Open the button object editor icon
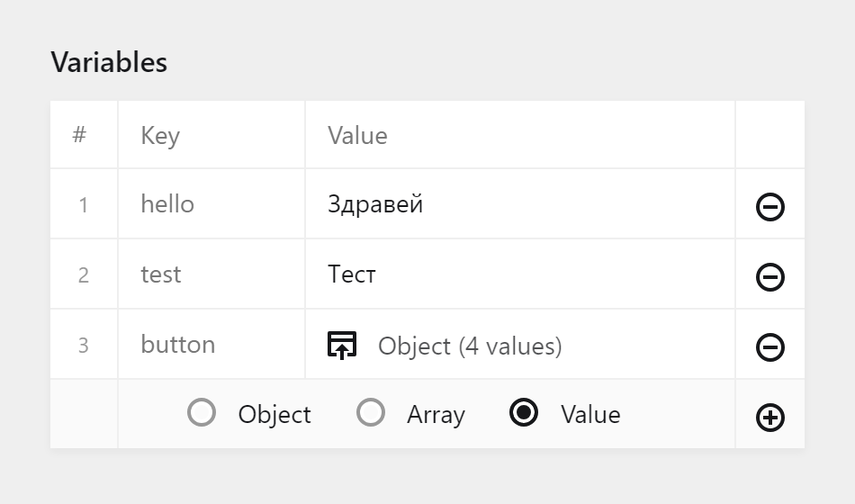This screenshot has width=855, height=504. coord(342,346)
